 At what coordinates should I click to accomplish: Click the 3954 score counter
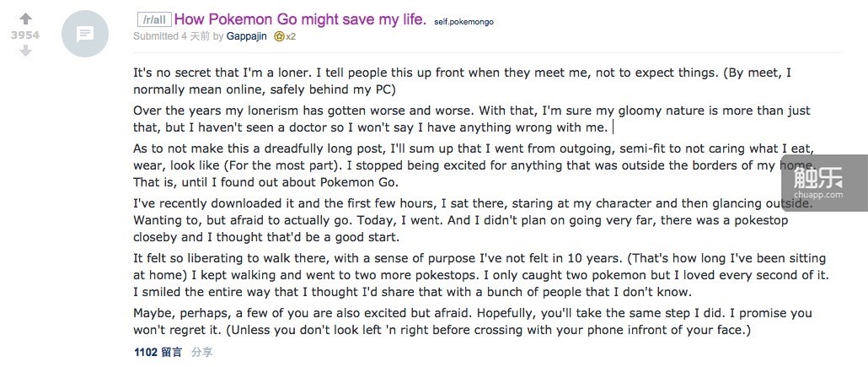(x=25, y=35)
